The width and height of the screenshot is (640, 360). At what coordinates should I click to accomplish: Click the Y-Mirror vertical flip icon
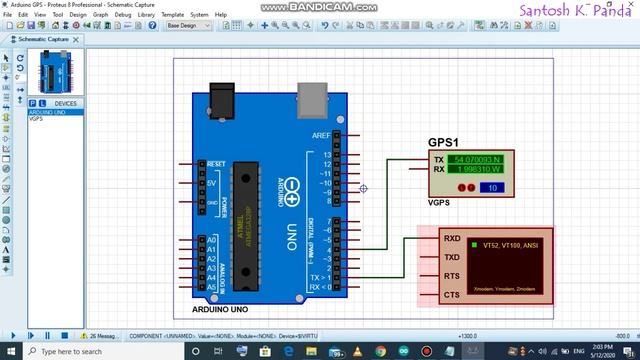coord(20,100)
